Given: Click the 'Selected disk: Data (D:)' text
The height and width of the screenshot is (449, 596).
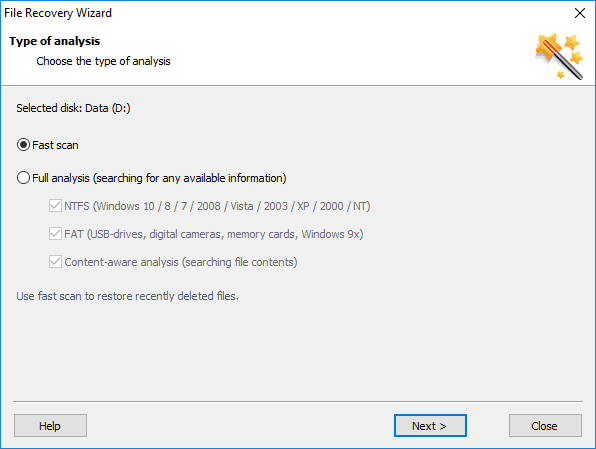Looking at the screenshot, I should click(73, 108).
